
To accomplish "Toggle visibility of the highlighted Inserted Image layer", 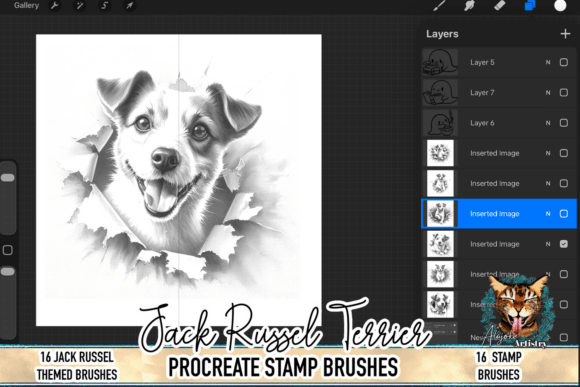I will click(x=564, y=213).
